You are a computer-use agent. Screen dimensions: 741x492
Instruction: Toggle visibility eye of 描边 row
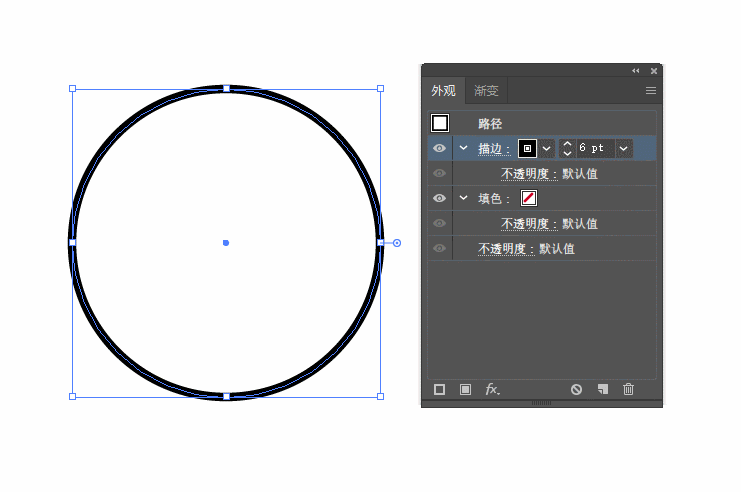[x=439, y=148]
